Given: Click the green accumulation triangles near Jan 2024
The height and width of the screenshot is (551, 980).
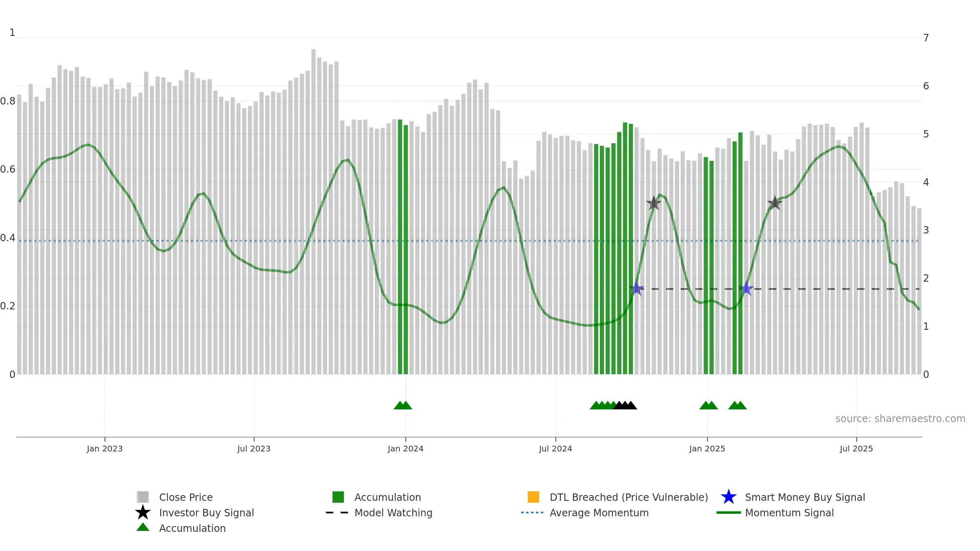Looking at the screenshot, I should click(403, 405).
